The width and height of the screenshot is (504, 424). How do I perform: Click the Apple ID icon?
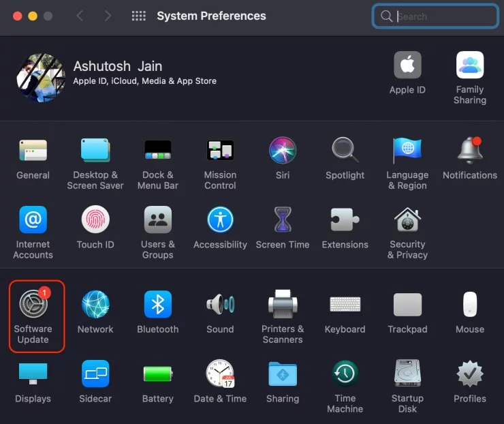407,65
